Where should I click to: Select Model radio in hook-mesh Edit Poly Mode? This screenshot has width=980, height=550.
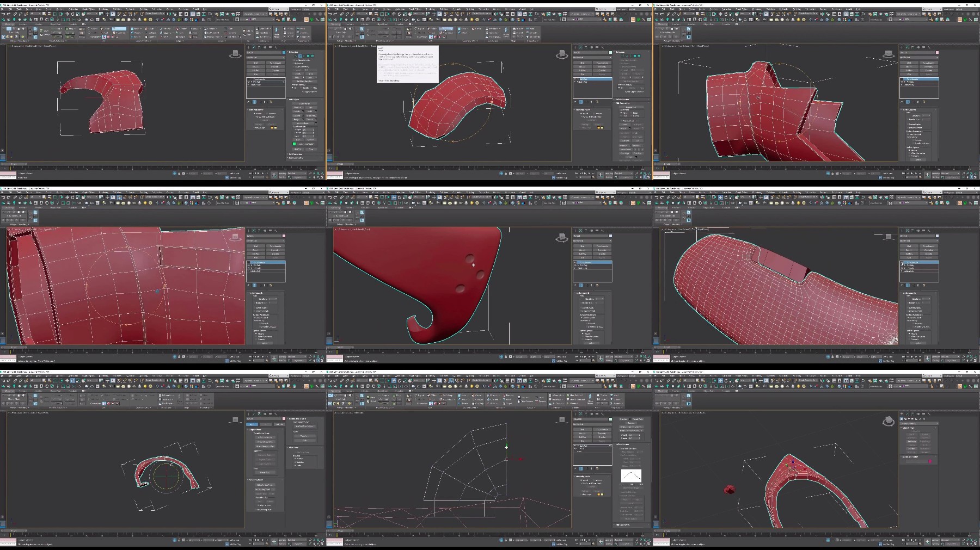tap(254, 114)
